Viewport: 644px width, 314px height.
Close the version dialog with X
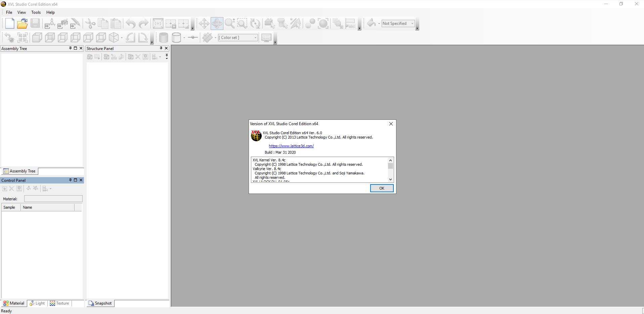coord(391,124)
